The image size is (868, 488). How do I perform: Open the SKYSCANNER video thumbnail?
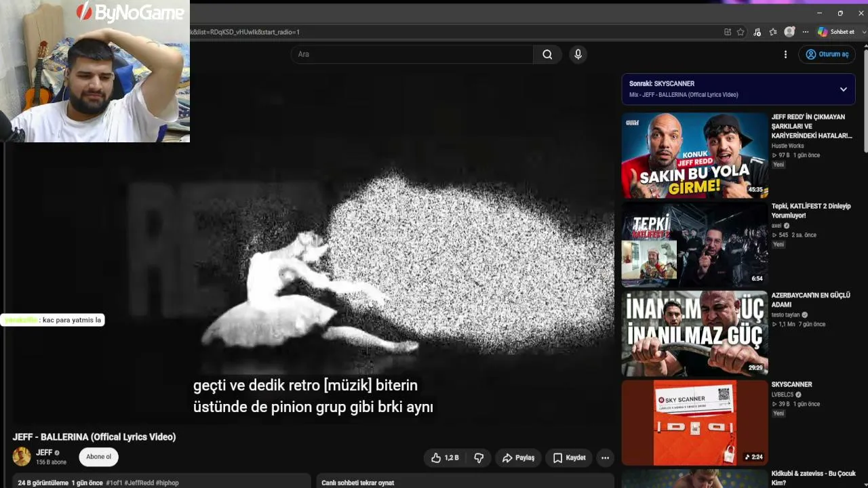(694, 423)
